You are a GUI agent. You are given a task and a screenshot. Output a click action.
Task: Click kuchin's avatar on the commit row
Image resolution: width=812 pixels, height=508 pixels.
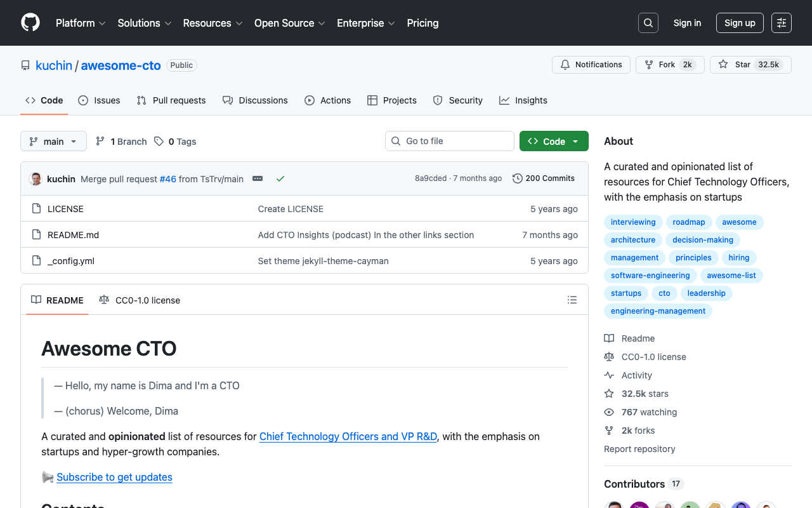click(x=36, y=178)
